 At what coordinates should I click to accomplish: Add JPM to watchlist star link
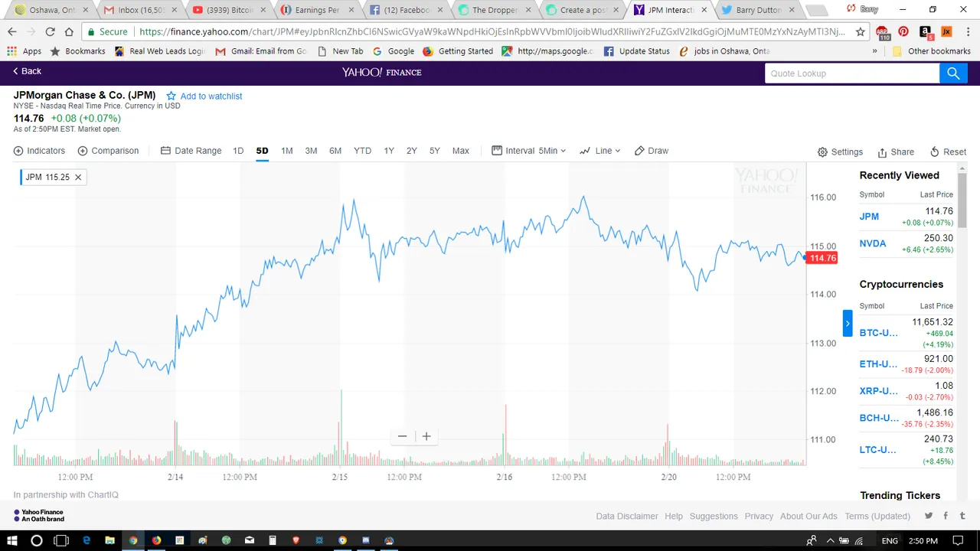pos(204,96)
